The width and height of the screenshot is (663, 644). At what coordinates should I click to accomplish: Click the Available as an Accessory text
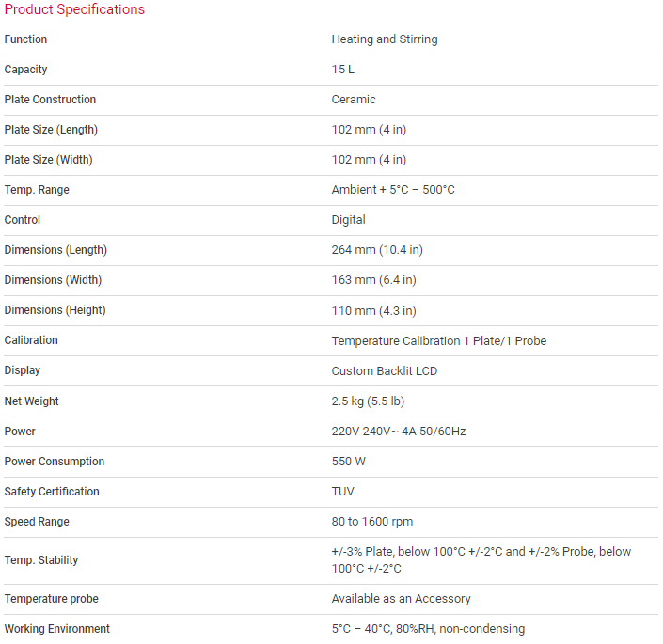click(x=402, y=599)
